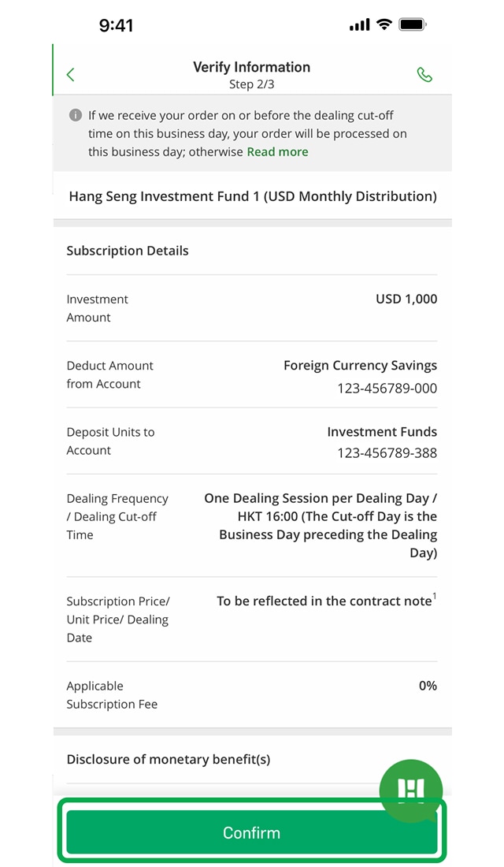
Task: Tap the 0% subscription fee value
Action: [x=428, y=687]
